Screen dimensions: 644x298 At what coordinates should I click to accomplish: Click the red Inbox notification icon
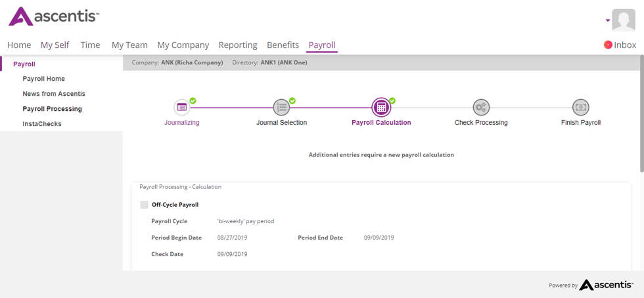click(608, 45)
